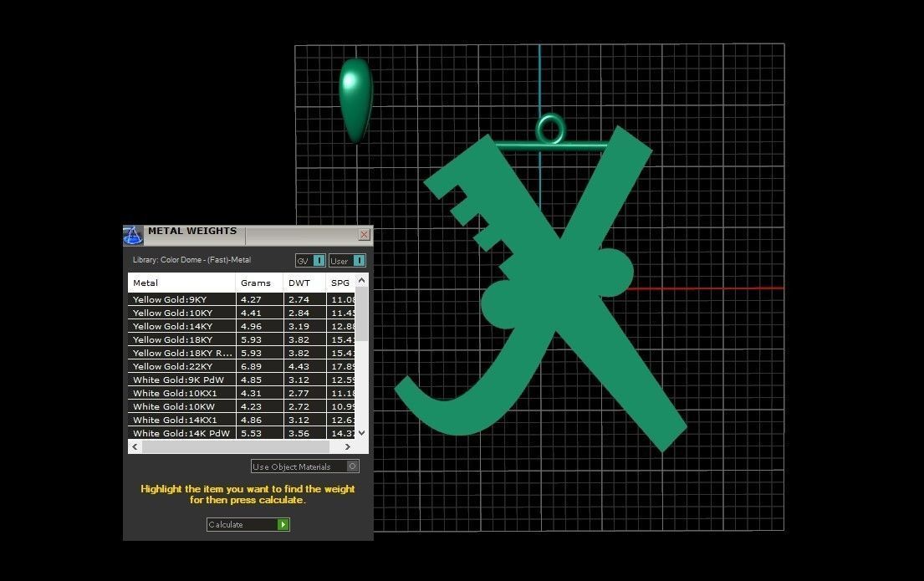
Task: Click the 3.19 DWT value
Action: (299, 326)
